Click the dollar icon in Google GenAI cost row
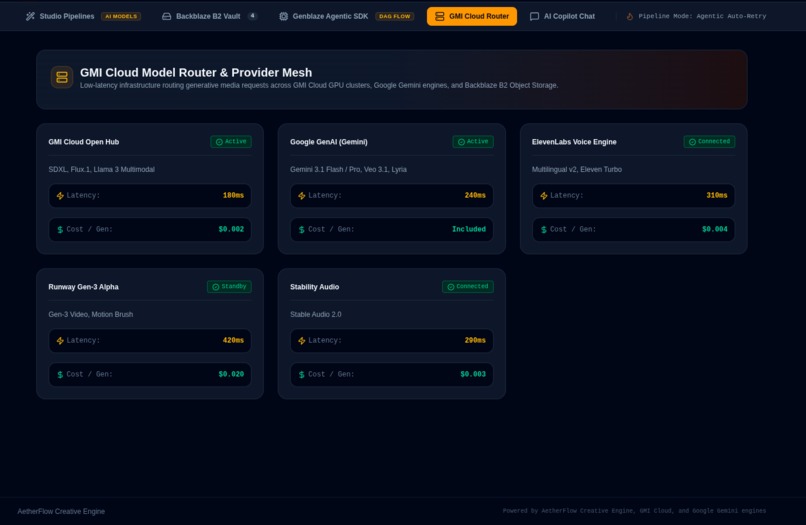806x525 pixels. tap(302, 230)
